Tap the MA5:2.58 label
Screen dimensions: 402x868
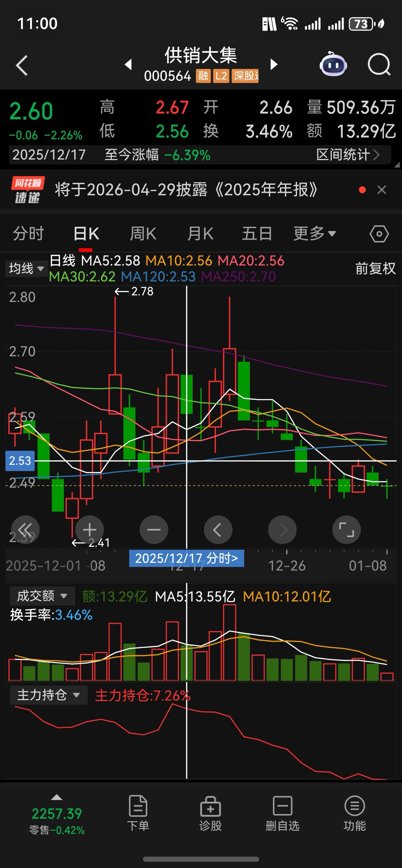coord(110,261)
